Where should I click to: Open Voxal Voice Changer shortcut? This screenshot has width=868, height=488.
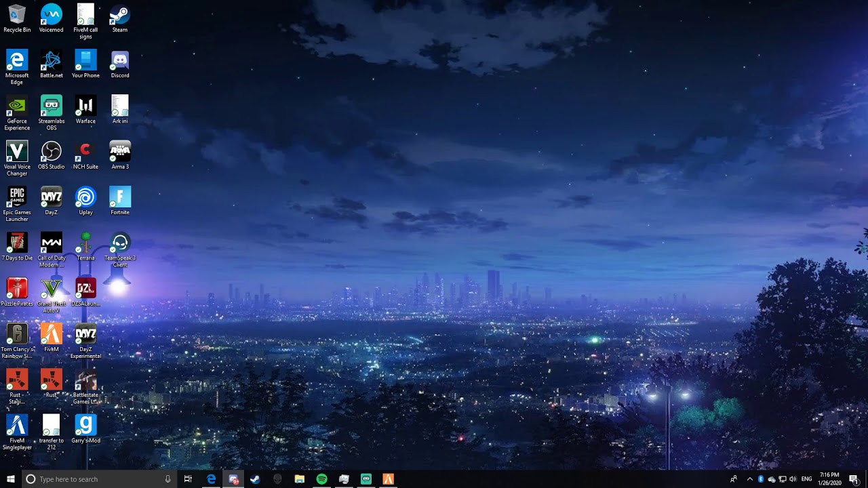click(x=17, y=159)
